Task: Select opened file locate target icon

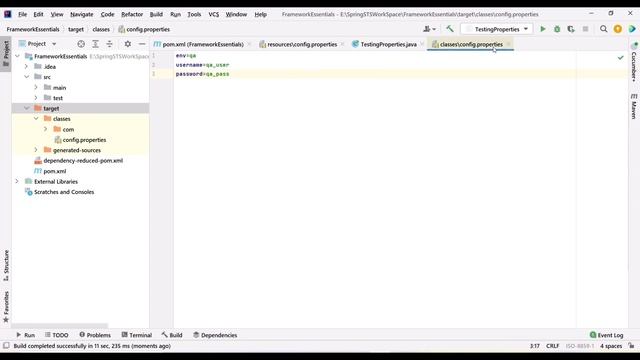Action: pyautogui.click(x=81, y=44)
